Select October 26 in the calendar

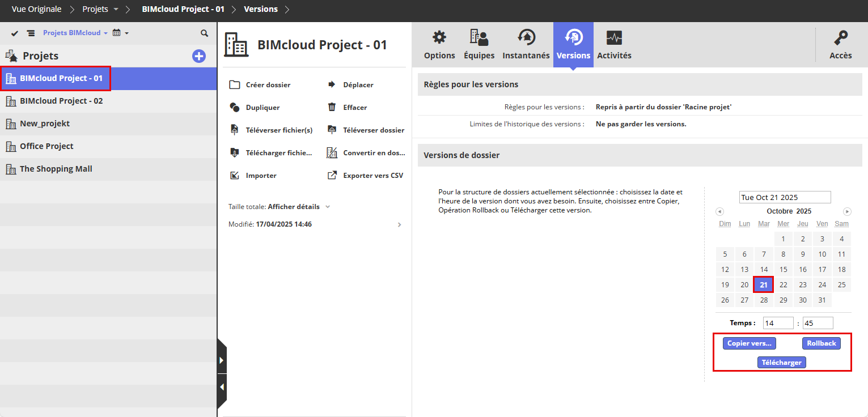coord(725,300)
